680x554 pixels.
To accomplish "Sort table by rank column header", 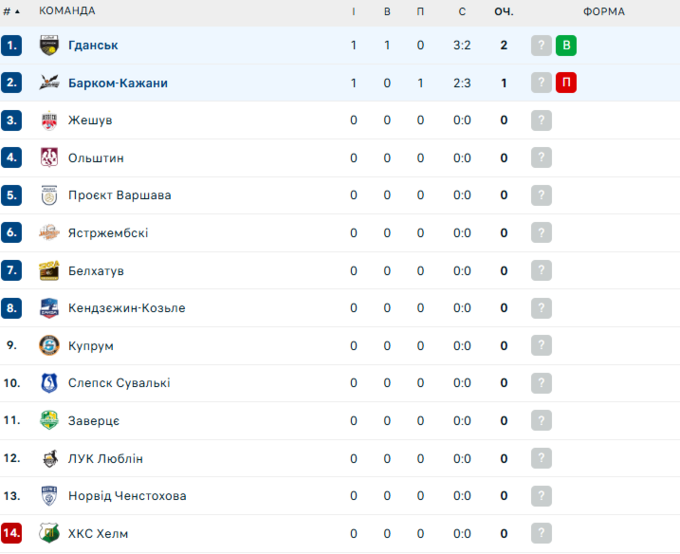I will (x=11, y=11).
